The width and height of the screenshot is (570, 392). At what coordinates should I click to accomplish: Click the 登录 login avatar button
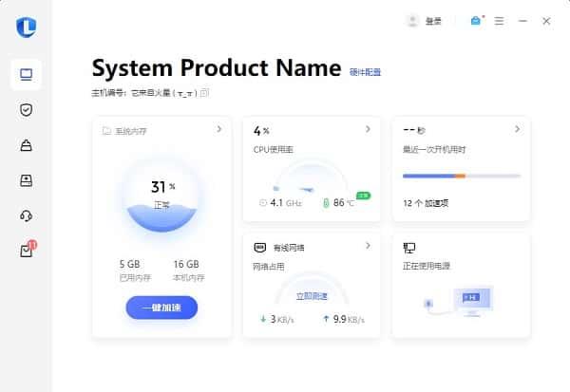coord(424,21)
